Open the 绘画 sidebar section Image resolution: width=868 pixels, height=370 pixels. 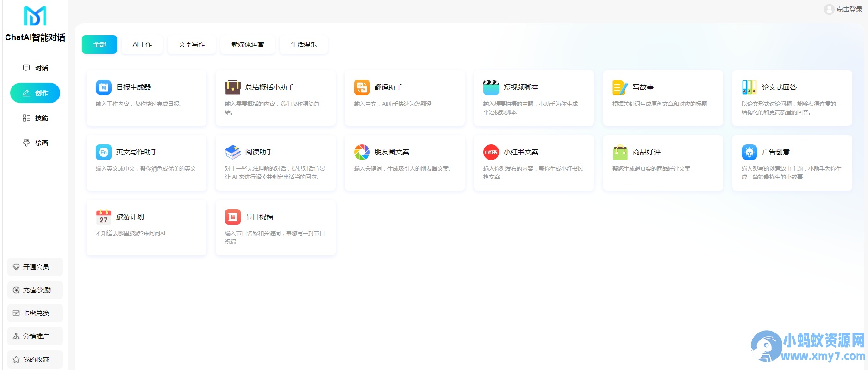pyautogui.click(x=35, y=143)
